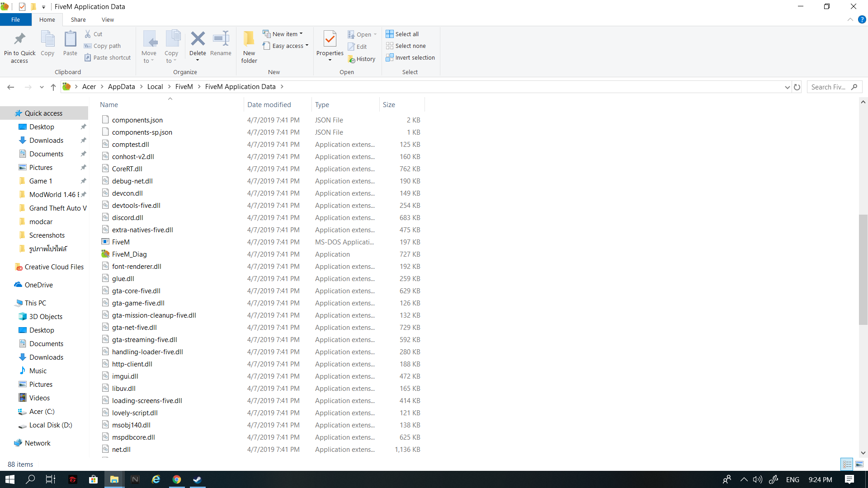Navigate back using the left arrow
This screenshot has height=488, width=868.
[x=11, y=87]
